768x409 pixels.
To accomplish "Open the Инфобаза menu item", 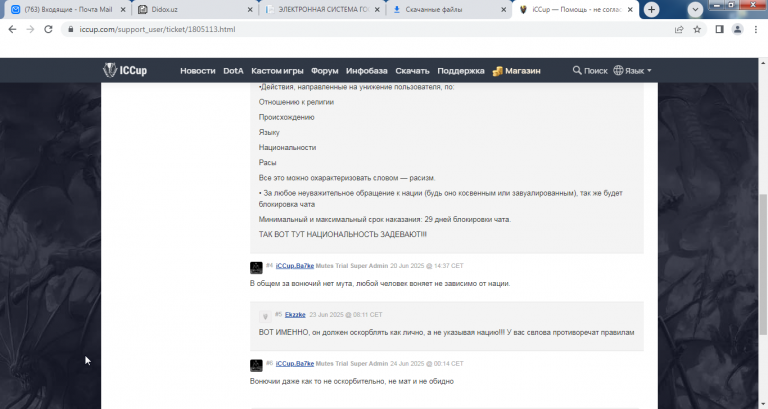I will coord(367,71).
